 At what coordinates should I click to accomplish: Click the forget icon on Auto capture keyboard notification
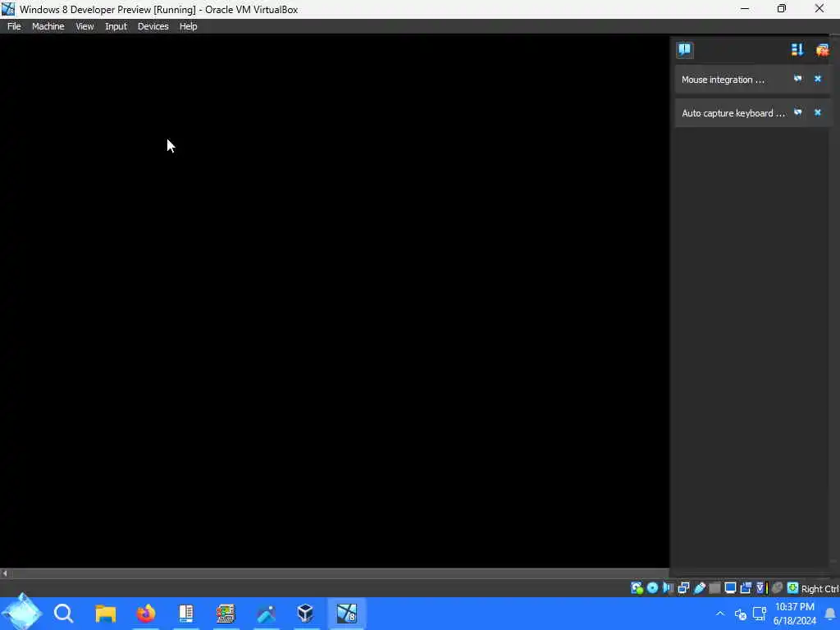pos(797,112)
